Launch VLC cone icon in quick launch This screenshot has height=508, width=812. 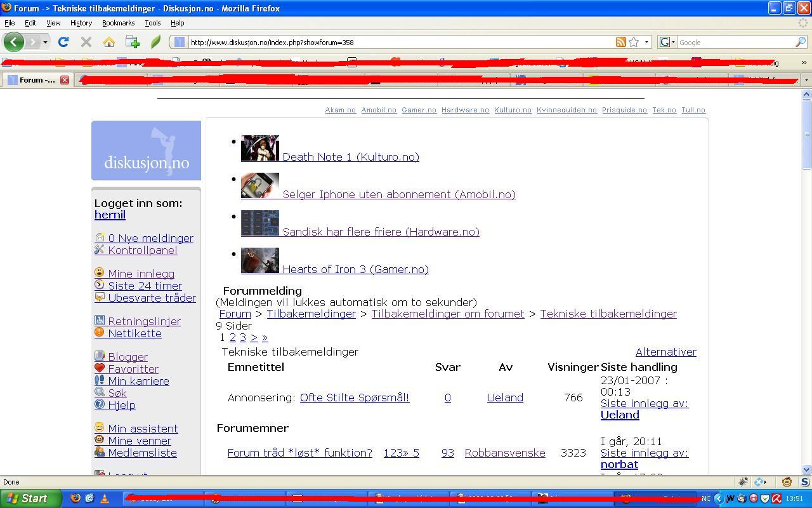coord(105,498)
